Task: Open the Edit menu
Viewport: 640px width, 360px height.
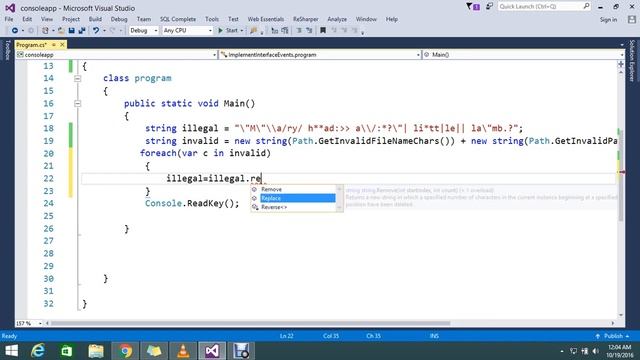Action: point(27,19)
